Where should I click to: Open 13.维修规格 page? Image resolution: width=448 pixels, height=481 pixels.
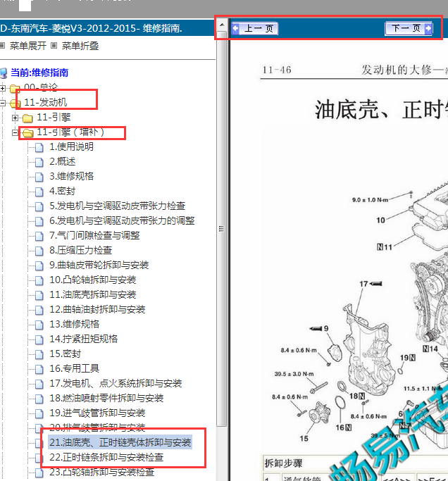click(x=75, y=324)
